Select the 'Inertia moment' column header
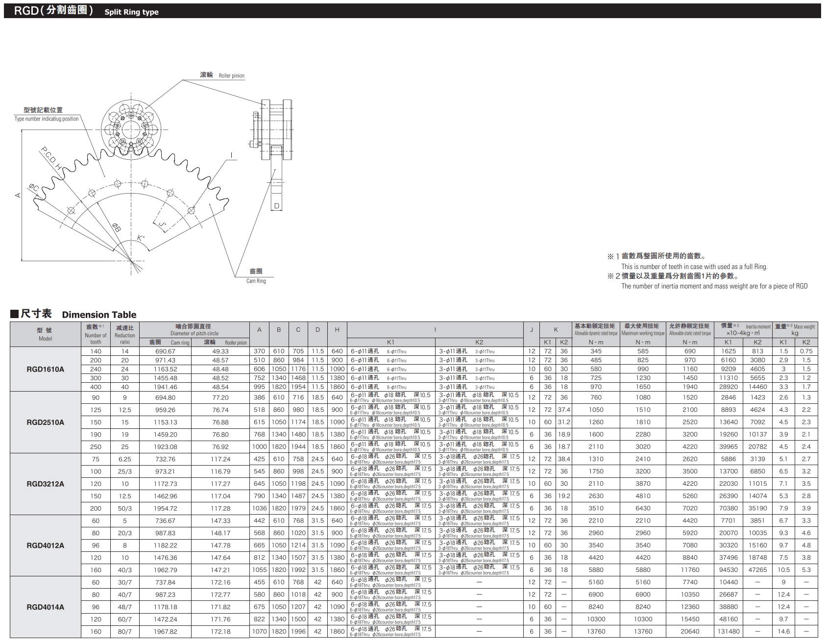 click(758, 326)
